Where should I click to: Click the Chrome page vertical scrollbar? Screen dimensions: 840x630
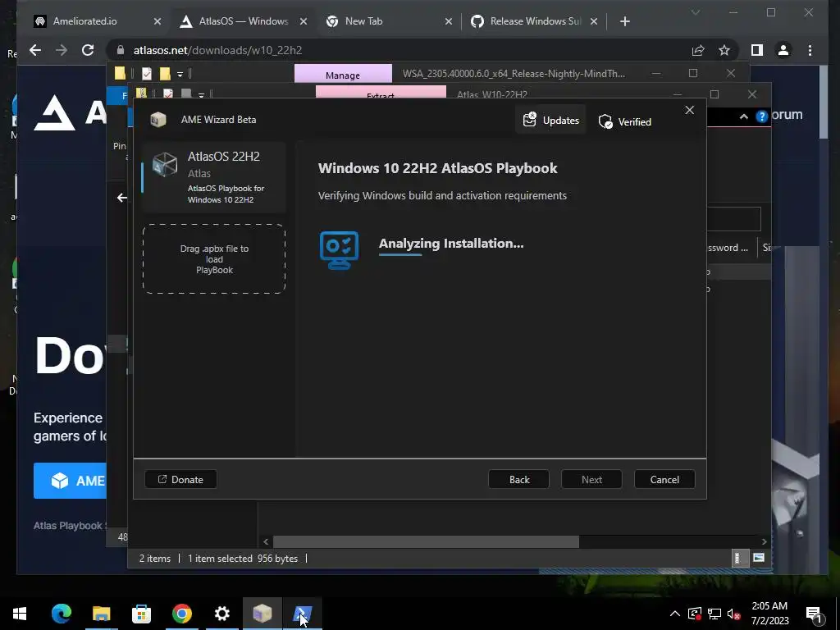[824, 102]
